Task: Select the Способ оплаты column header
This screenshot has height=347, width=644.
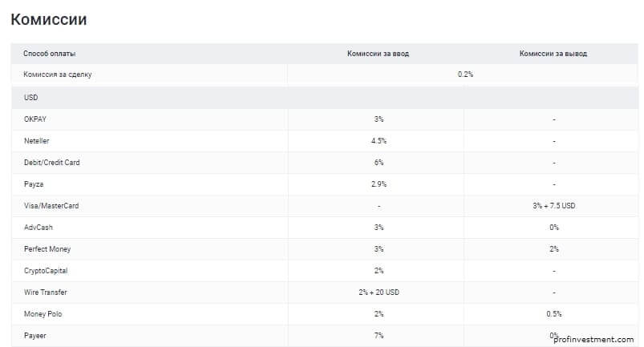Action: 49,54
